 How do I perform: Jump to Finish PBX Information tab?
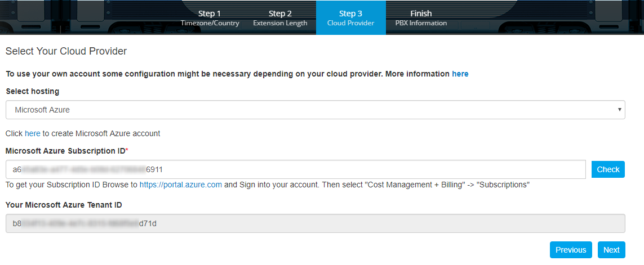point(421,18)
